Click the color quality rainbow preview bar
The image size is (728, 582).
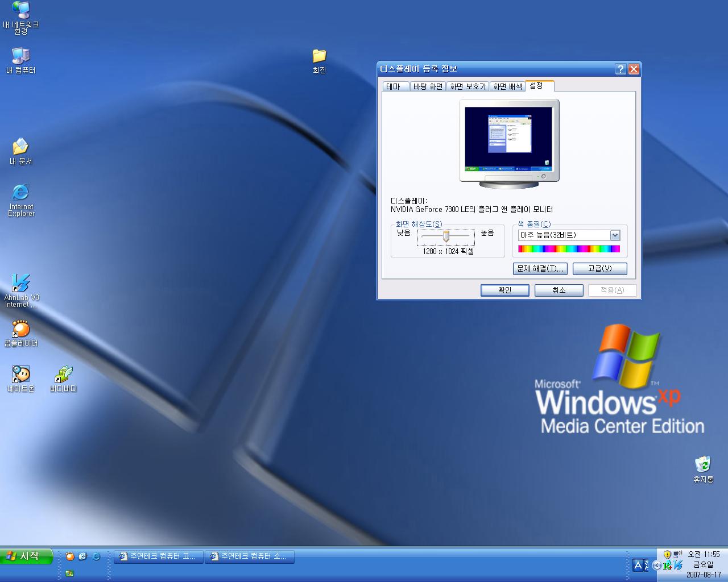pos(569,249)
